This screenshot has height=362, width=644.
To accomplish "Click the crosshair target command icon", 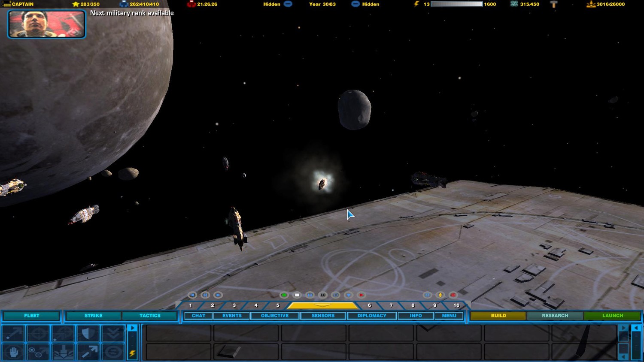I will (38, 333).
